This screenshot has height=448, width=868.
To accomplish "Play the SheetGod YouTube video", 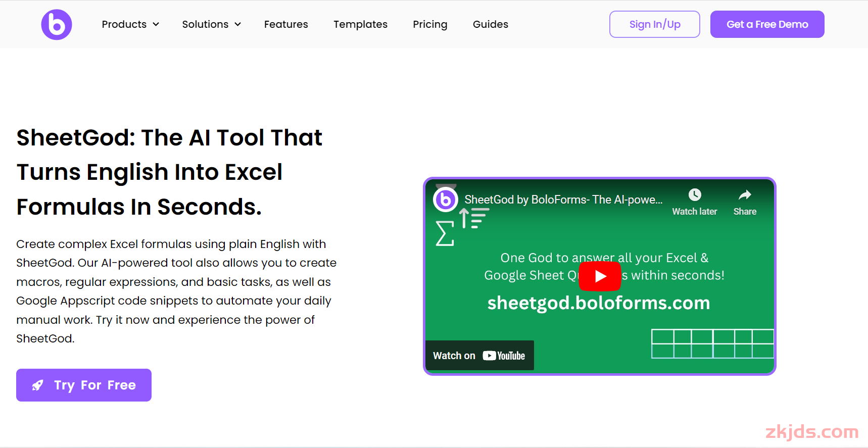I will pos(600,276).
